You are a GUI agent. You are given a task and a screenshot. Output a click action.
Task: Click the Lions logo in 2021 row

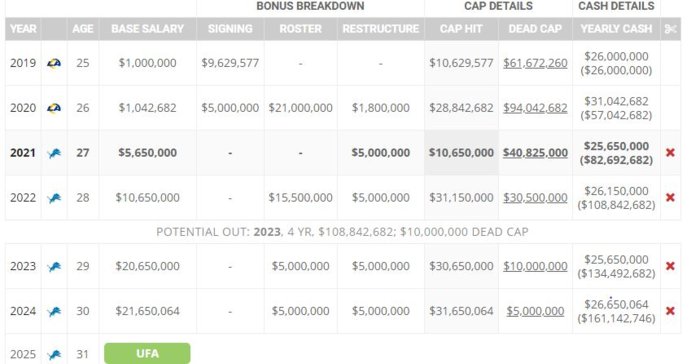(x=54, y=153)
